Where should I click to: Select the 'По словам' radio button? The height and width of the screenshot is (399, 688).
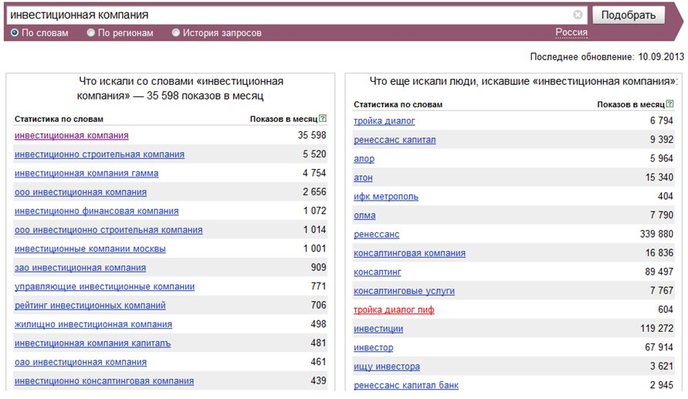pyautogui.click(x=14, y=32)
